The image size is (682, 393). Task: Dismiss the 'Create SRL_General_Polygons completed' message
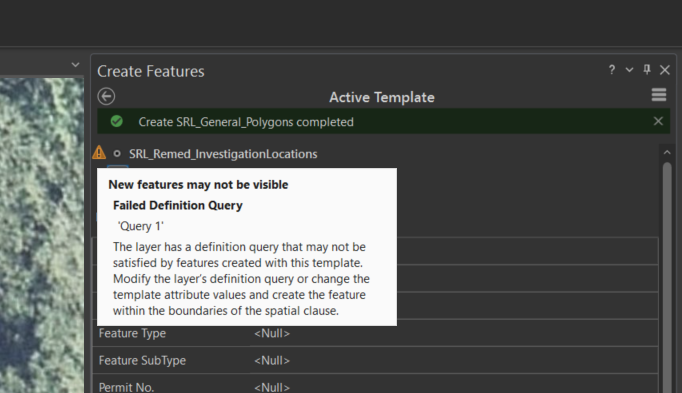tap(658, 121)
